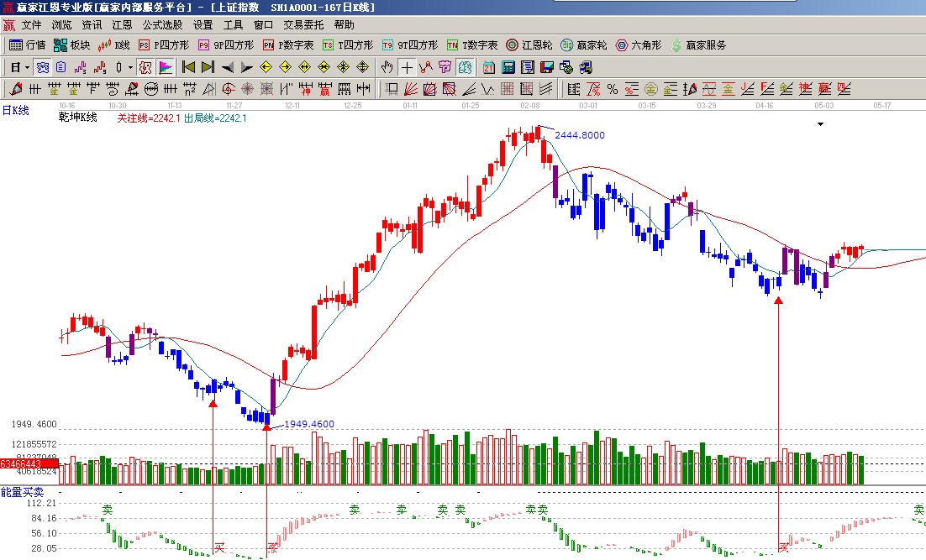This screenshot has width=926, height=560.
Task: Open the 交易委托 menu
Action: click(303, 25)
